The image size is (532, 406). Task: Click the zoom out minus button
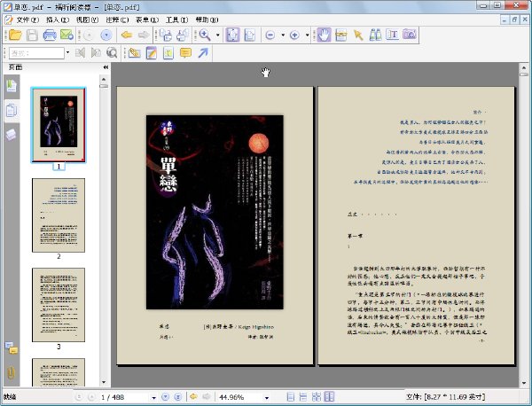(x=270, y=35)
